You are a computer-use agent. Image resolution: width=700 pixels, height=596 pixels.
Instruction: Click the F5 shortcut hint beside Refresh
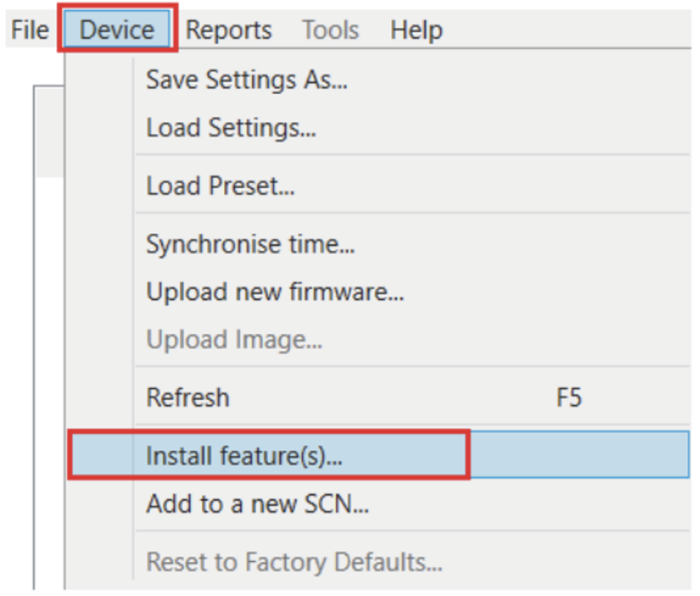569,398
